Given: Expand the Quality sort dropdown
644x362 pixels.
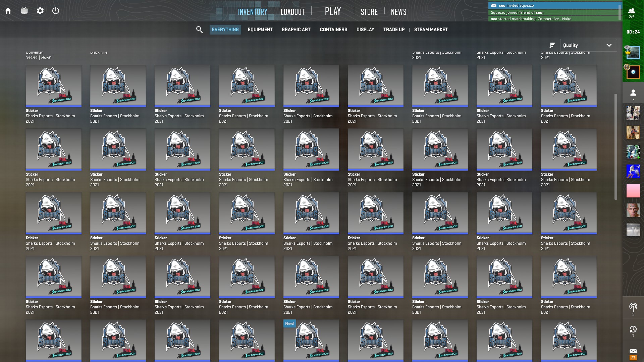Looking at the screenshot, I should point(588,45).
